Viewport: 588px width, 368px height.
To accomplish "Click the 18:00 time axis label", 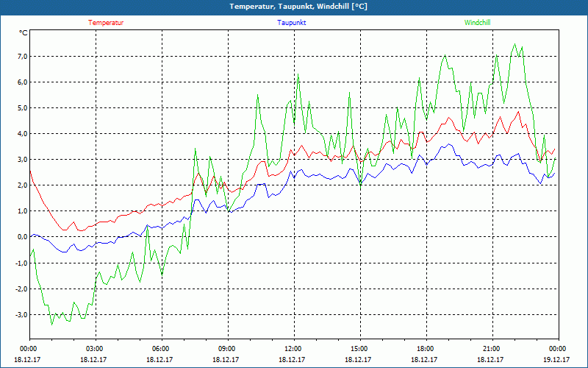I will [x=426, y=349].
